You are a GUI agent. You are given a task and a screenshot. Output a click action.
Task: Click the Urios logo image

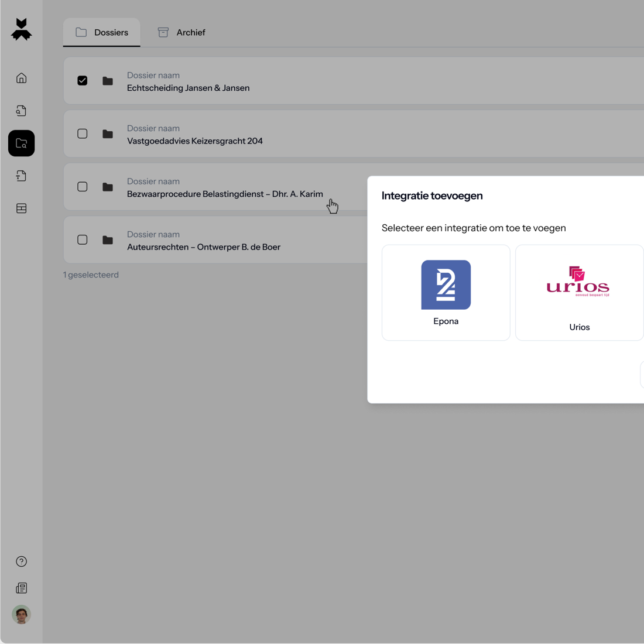pos(578,282)
